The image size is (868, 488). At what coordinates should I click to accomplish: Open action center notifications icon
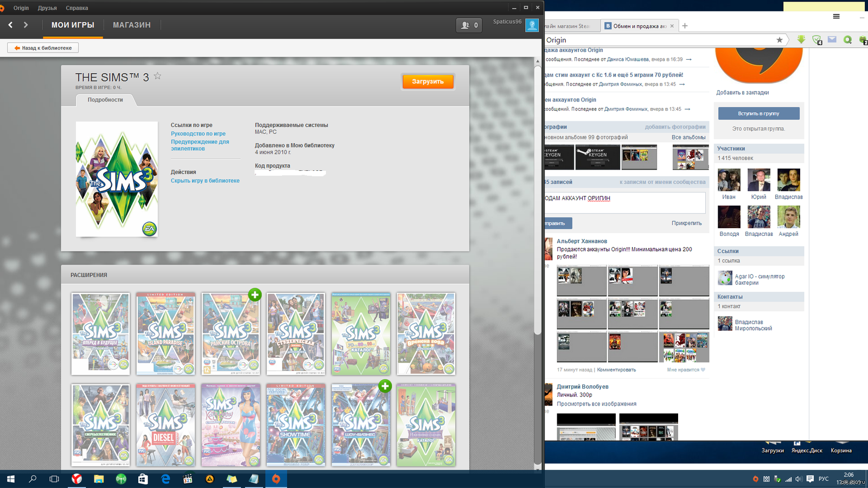pyautogui.click(x=810, y=479)
